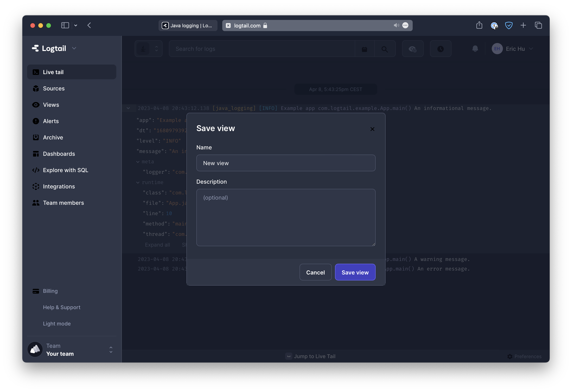The width and height of the screenshot is (572, 392).
Task: Open Billing link
Action: pos(50,291)
